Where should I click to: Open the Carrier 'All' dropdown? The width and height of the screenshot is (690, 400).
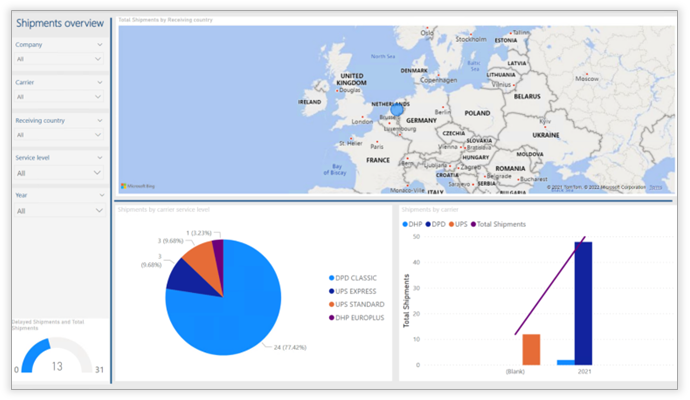pyautogui.click(x=59, y=97)
